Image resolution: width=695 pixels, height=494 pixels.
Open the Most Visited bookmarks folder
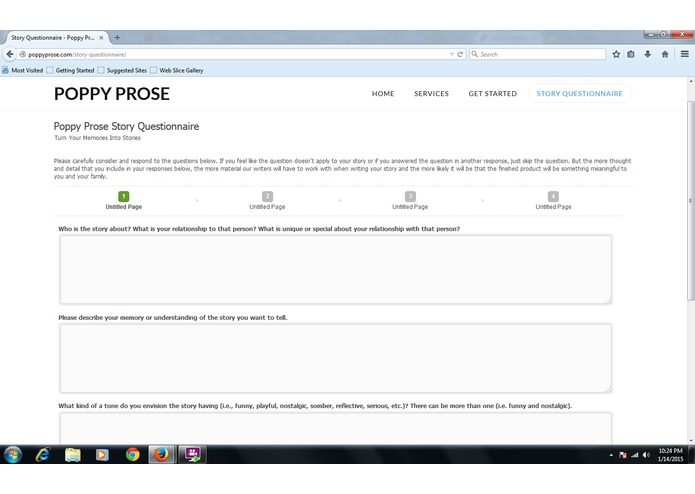coord(23,70)
